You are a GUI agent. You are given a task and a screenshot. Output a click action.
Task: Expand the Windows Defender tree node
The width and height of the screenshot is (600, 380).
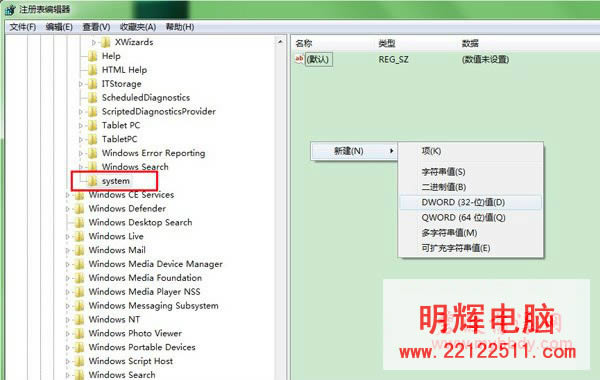tap(67, 209)
